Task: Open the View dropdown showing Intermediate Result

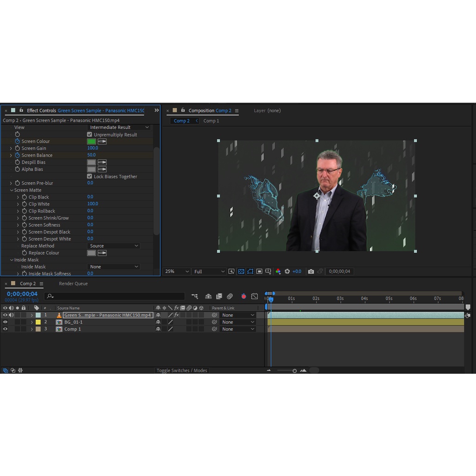Action: (x=119, y=127)
